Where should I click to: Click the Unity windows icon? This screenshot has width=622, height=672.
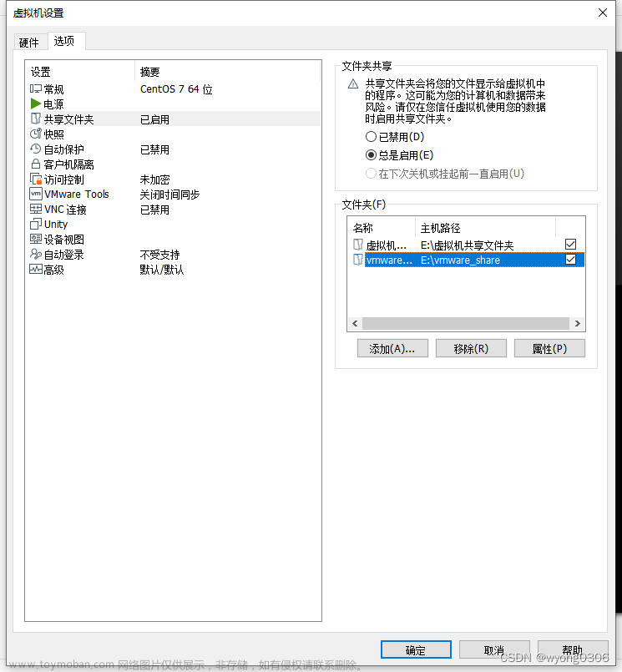click(36, 224)
